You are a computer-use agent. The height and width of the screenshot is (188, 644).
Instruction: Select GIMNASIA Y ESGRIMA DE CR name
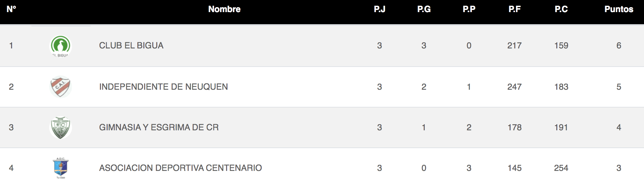point(159,127)
